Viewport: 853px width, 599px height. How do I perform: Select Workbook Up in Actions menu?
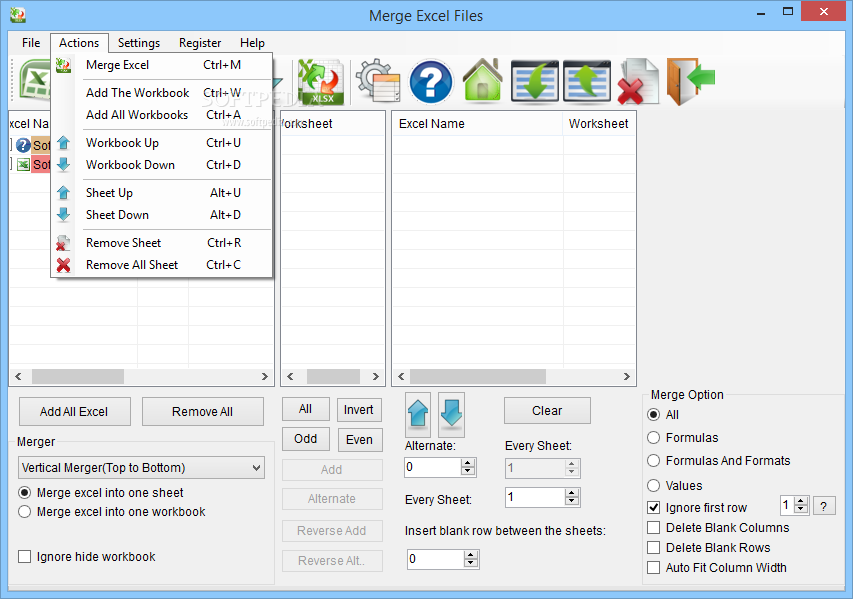coord(163,143)
